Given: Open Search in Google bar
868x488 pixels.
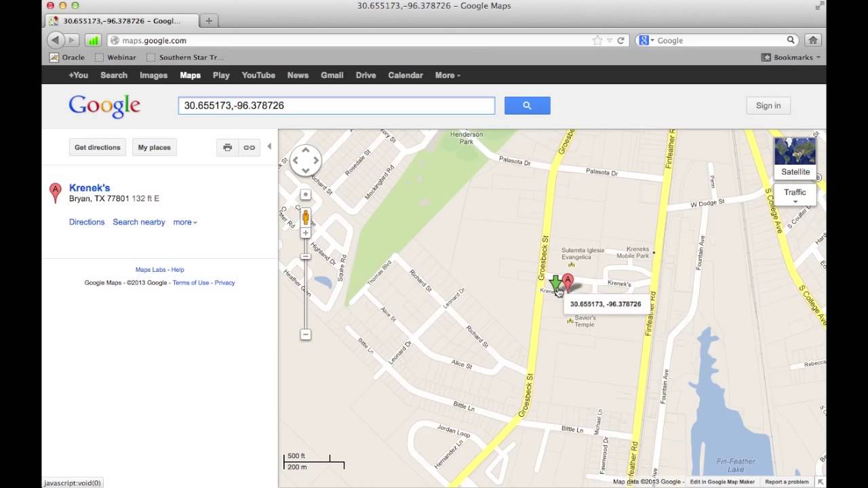Looking at the screenshot, I should coord(114,75).
